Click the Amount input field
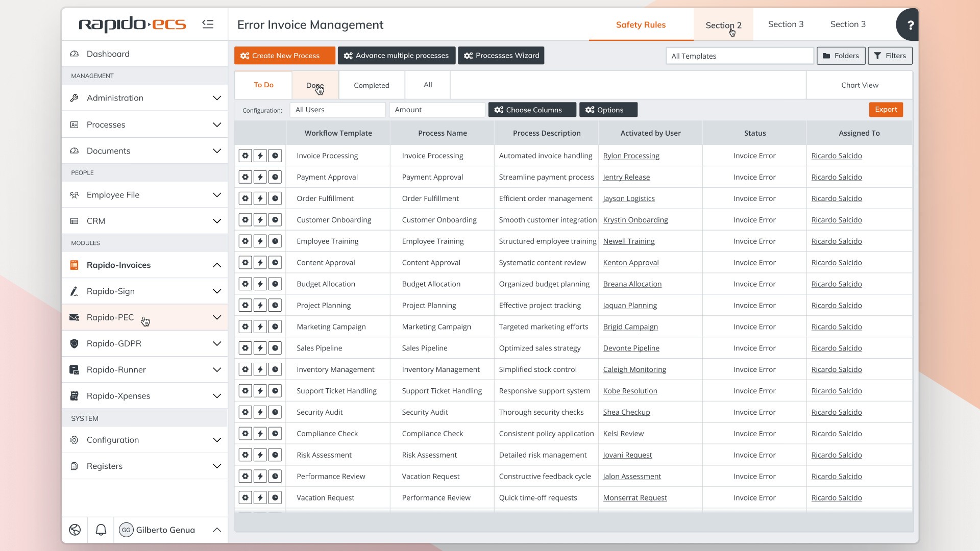 437,110
